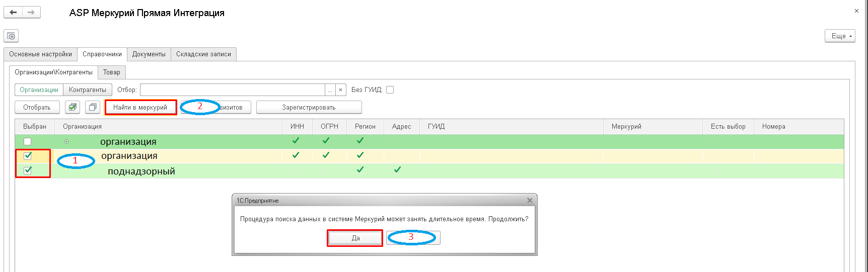Screen dimensions: 868x272
Task: Click the Регион column header
Action: (x=365, y=126)
